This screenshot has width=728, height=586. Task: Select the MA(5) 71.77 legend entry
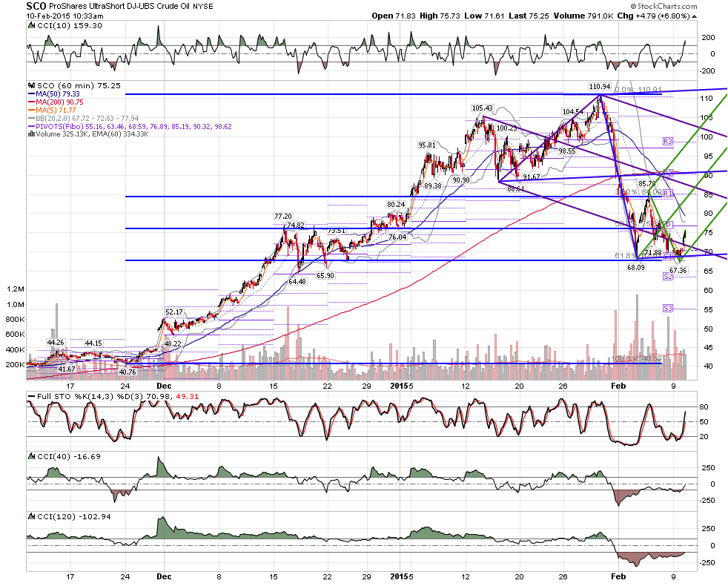click(52, 110)
